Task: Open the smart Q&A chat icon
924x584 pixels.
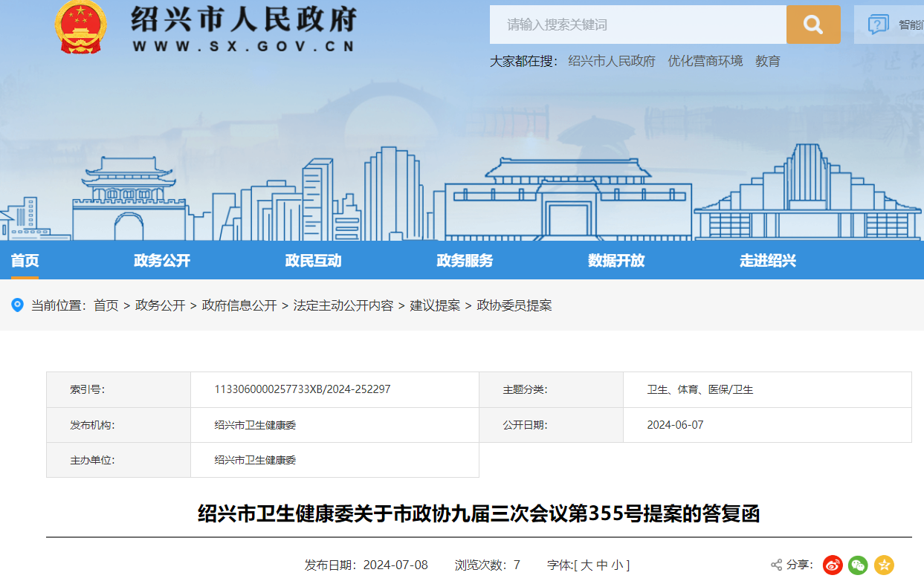Action: [878, 25]
